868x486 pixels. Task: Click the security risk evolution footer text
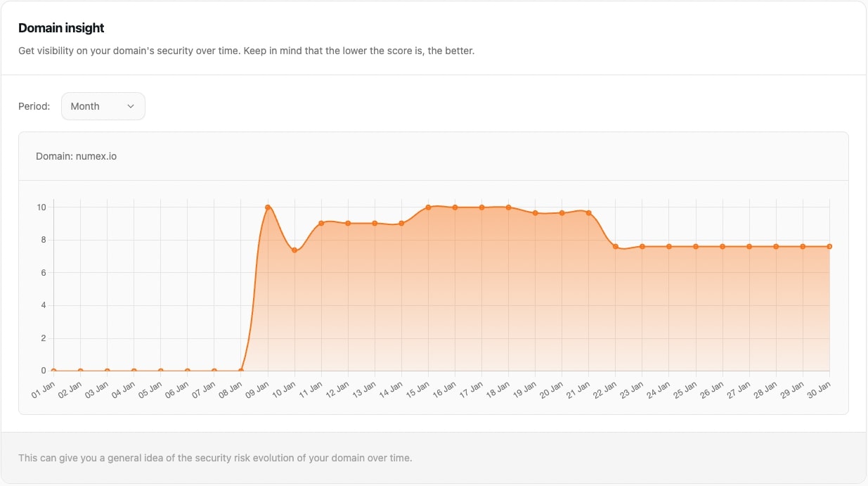coord(215,457)
